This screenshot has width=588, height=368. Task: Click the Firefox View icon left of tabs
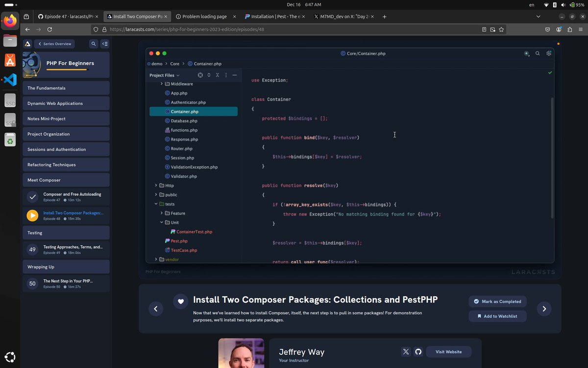[x=26, y=17]
